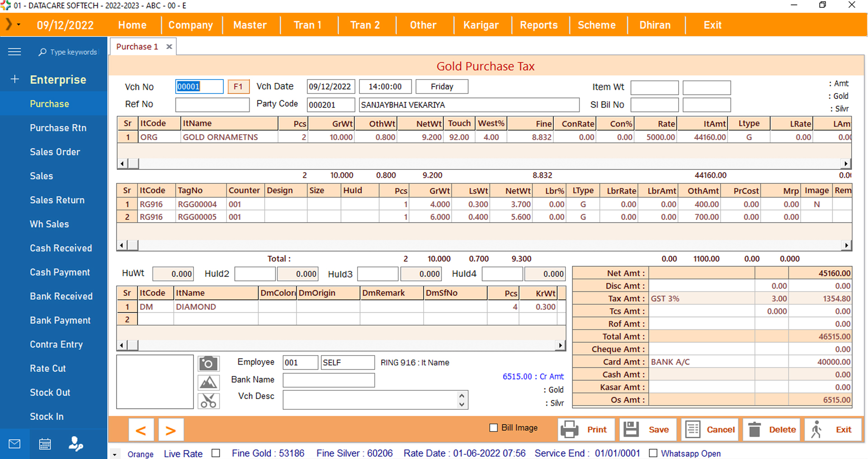This screenshot has width=868, height=459.
Task: Click Exit in the top menu bar
Action: pyautogui.click(x=712, y=25)
